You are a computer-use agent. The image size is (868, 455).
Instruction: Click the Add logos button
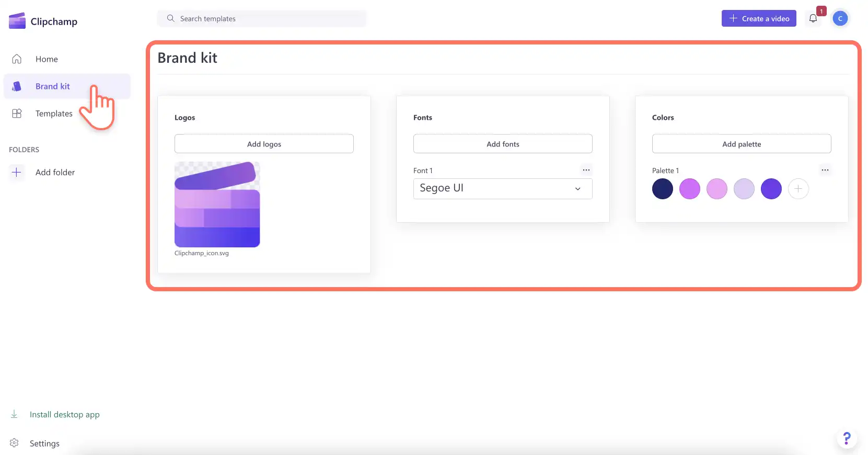pyautogui.click(x=264, y=144)
